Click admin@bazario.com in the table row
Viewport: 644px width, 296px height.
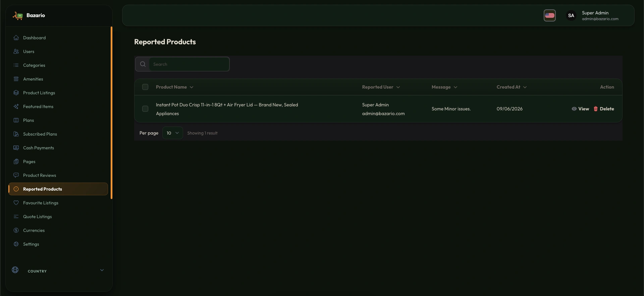(383, 113)
